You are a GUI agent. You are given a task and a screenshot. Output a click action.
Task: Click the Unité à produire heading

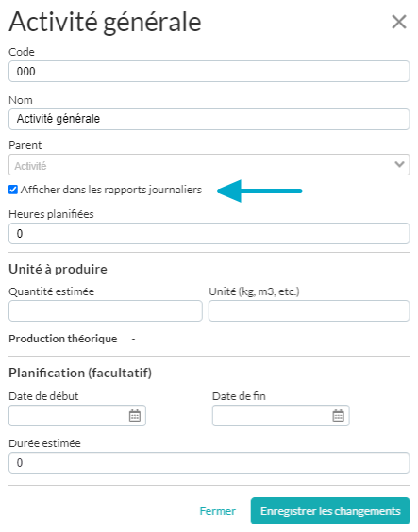click(58, 269)
